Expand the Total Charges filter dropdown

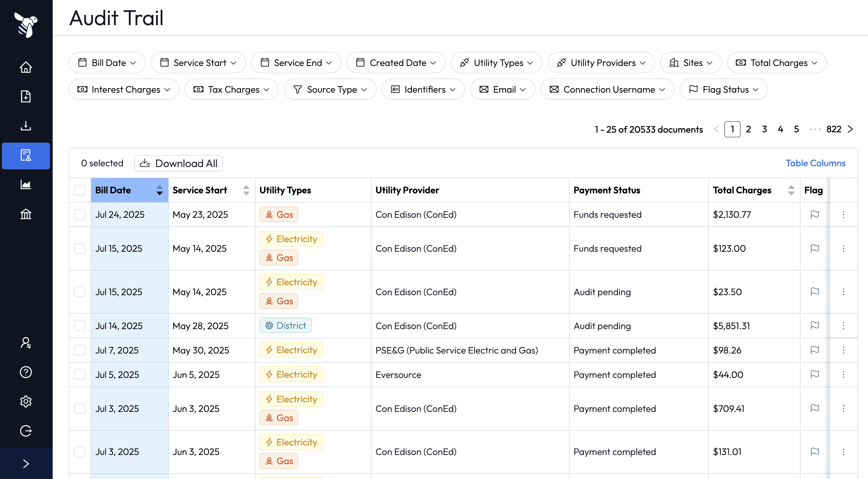pyautogui.click(x=776, y=63)
